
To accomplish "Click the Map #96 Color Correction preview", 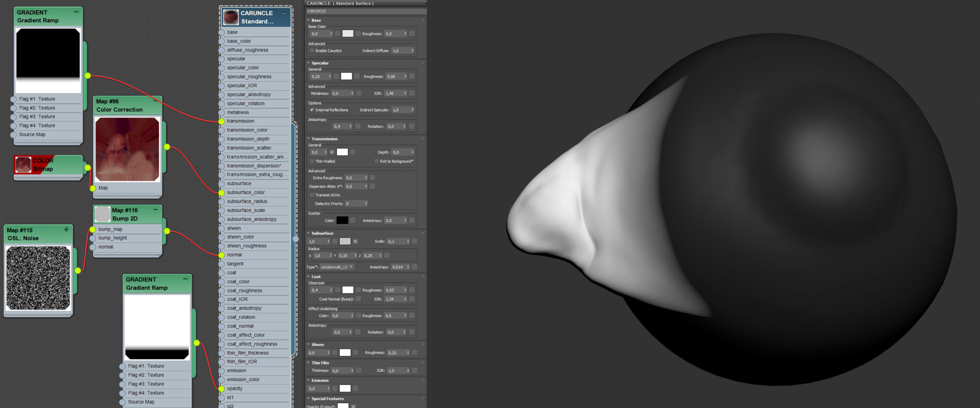I will [x=127, y=149].
